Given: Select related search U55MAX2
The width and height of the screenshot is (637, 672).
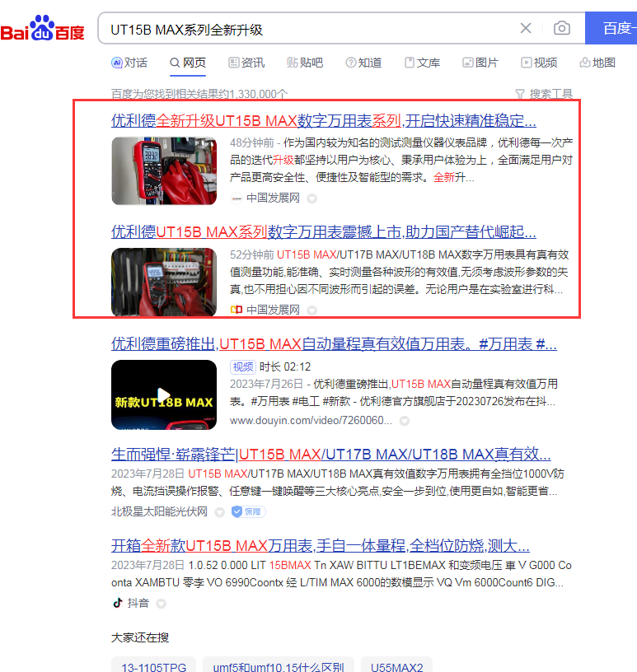Looking at the screenshot, I should coord(396,667).
